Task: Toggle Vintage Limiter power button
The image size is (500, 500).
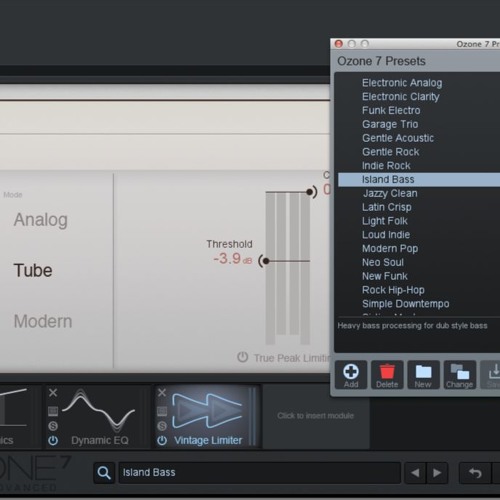Action: tap(162, 441)
